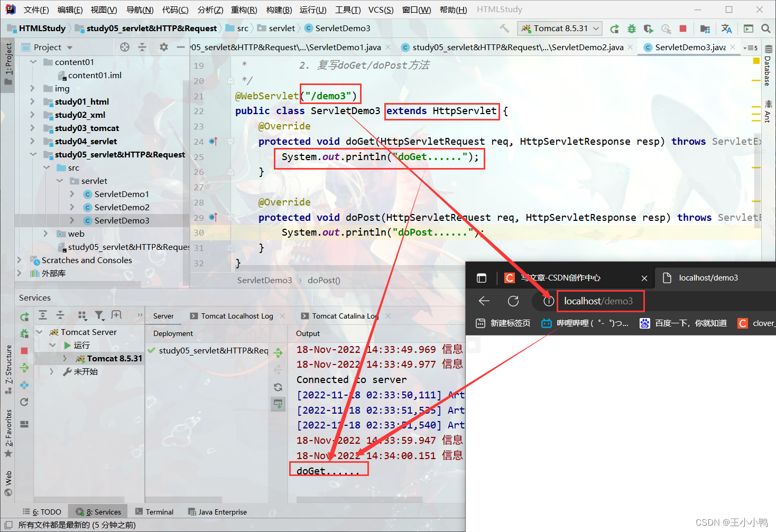Image resolution: width=776 pixels, height=532 pixels.
Task: Toggle the Database tool window on the right
Action: click(768, 71)
